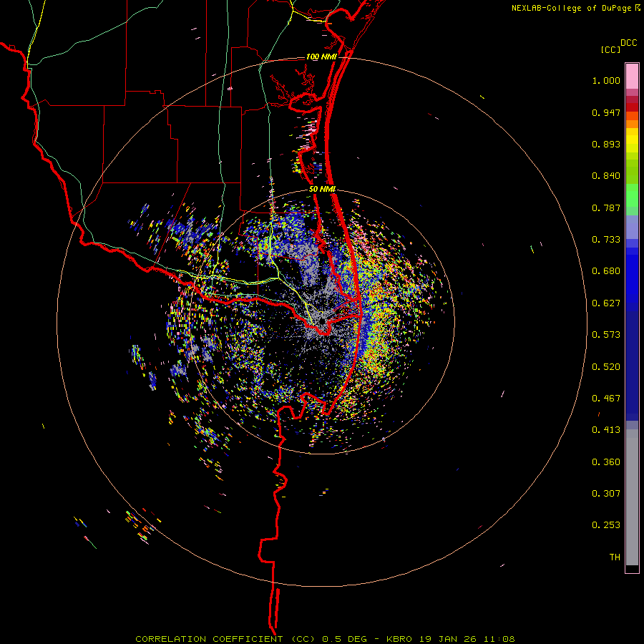Select the 0.787 colorbar value label
Viewport: 644px width, 644px height.
click(606, 208)
